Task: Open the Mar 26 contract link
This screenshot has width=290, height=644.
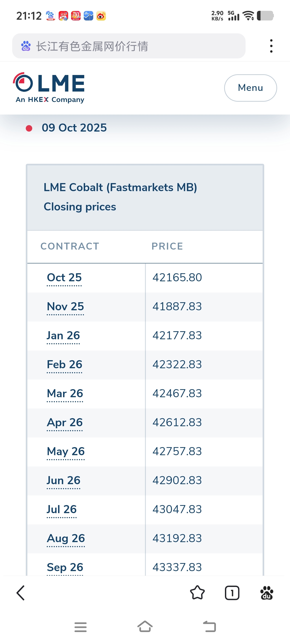Action: click(x=65, y=394)
